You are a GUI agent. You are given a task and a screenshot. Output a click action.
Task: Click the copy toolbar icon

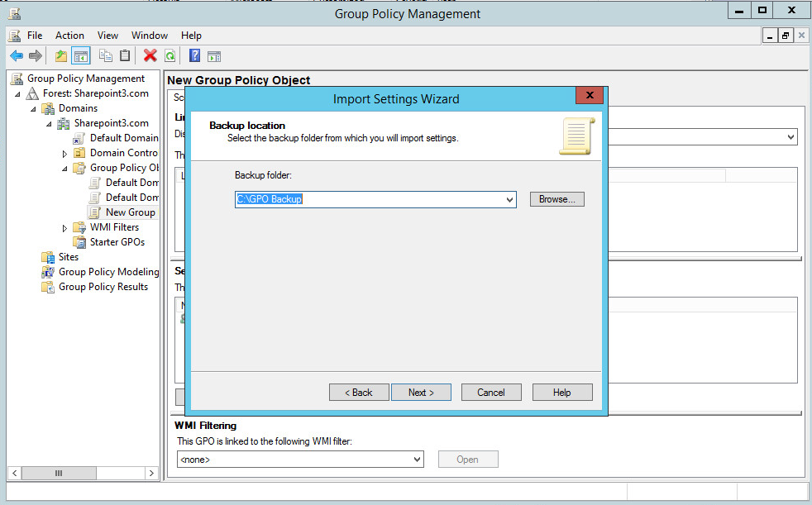[105, 56]
